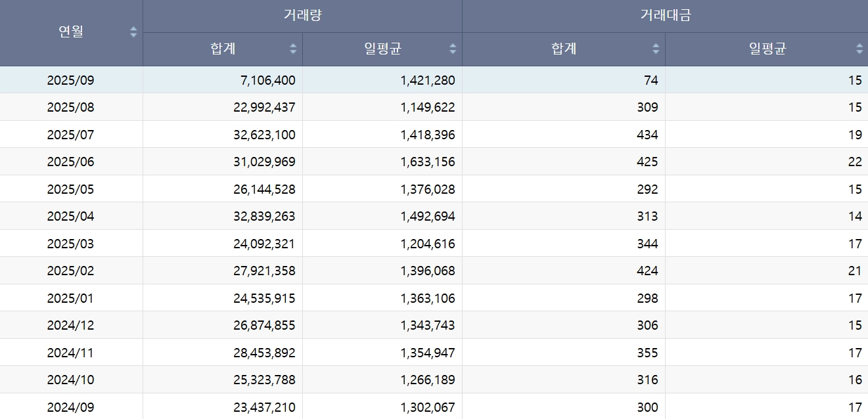Select the 2025/07 volume total 32,623,100

click(x=264, y=135)
